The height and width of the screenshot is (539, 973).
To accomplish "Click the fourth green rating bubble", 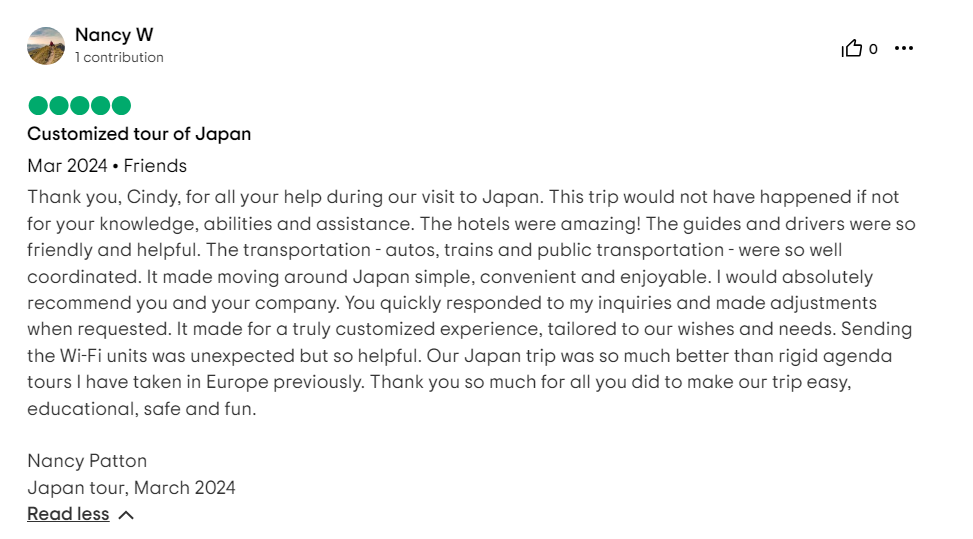I will click(x=101, y=105).
